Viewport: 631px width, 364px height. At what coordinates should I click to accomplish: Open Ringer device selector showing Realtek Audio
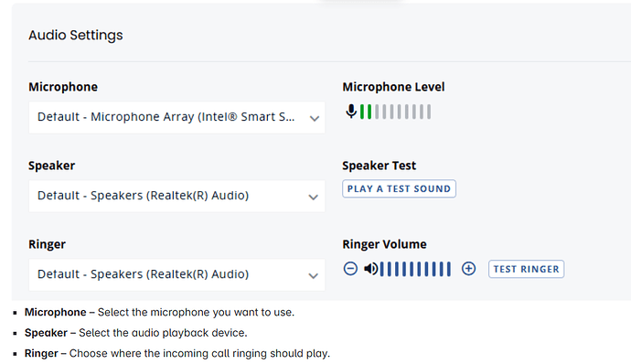pyautogui.click(x=176, y=274)
